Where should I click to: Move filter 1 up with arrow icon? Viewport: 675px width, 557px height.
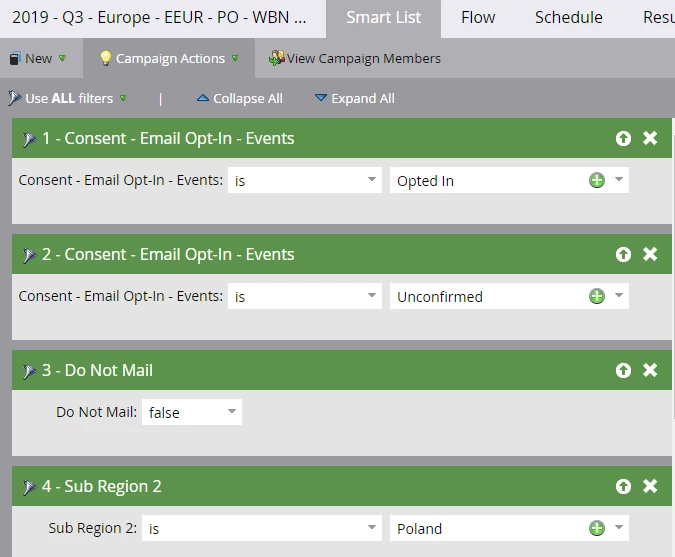click(x=623, y=138)
